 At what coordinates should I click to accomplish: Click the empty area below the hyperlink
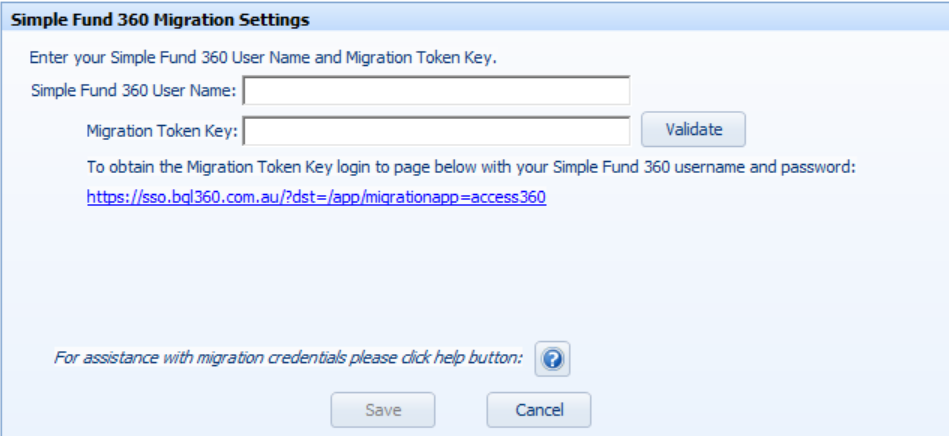point(472,272)
